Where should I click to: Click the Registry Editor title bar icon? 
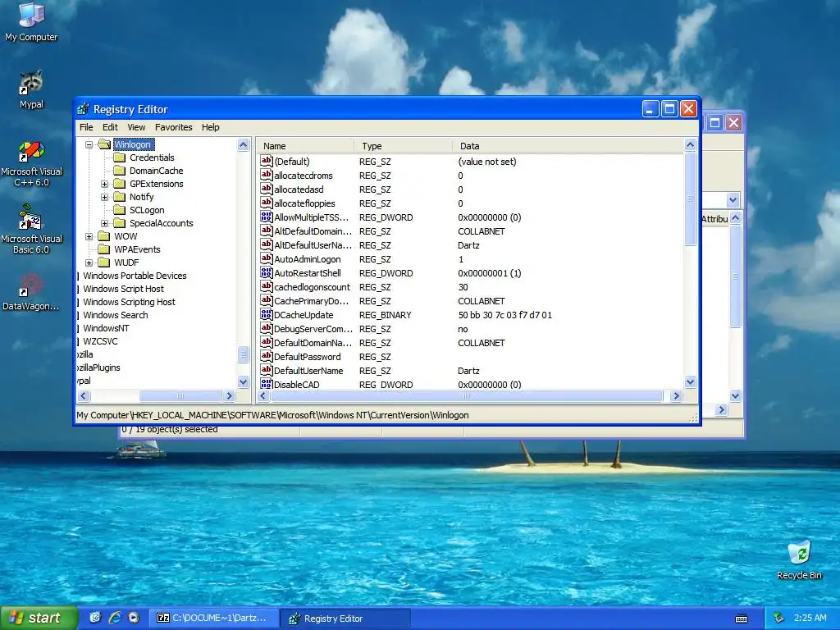(83, 109)
